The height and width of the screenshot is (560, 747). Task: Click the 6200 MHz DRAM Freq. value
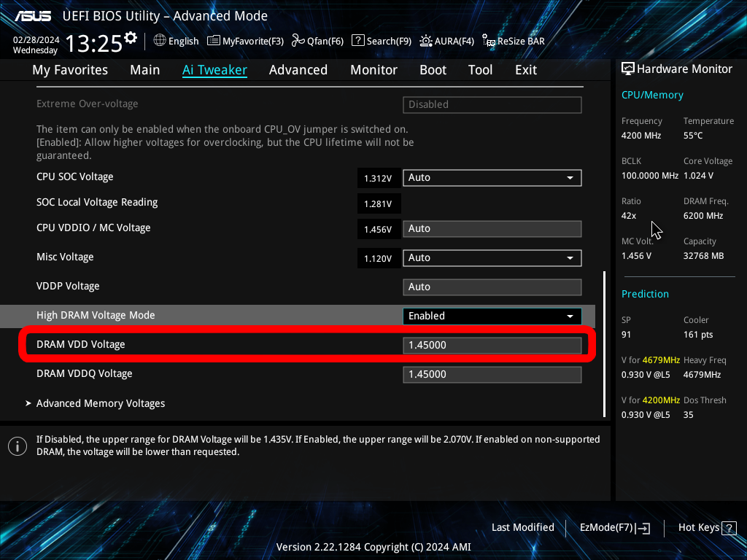pos(703,216)
